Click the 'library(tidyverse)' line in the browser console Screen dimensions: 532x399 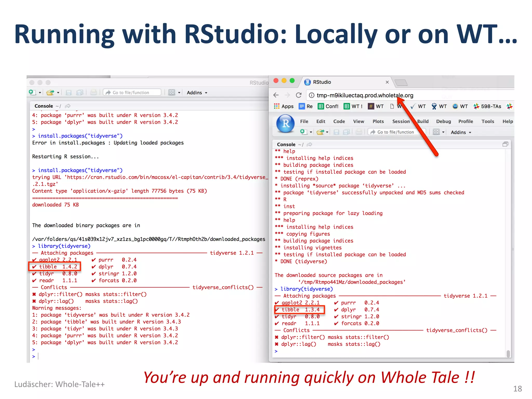tap(307, 289)
